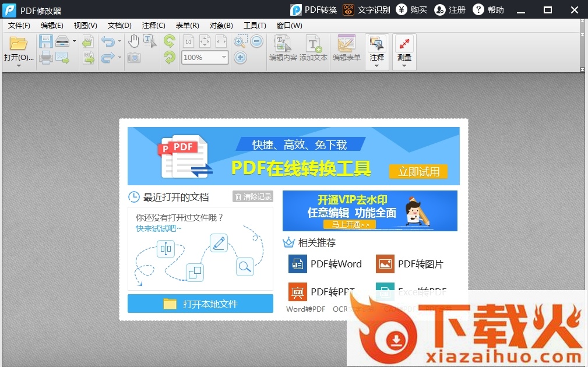
Task: Open the 对象(B) menu
Action: [x=221, y=26]
